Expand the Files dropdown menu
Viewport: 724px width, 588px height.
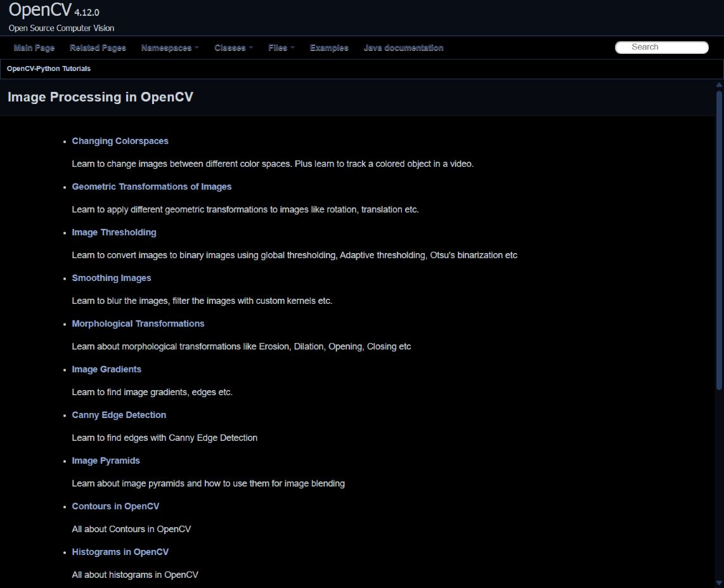[281, 48]
